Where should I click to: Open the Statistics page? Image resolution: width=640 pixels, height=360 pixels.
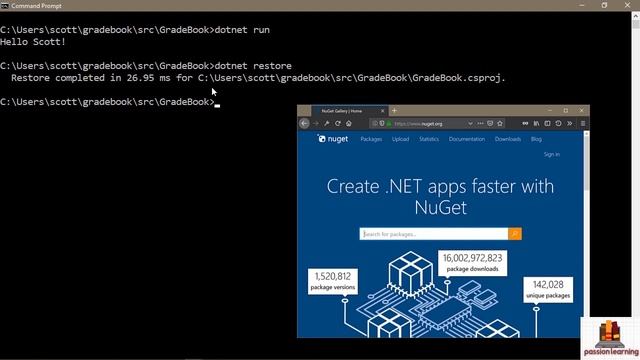coord(429,139)
